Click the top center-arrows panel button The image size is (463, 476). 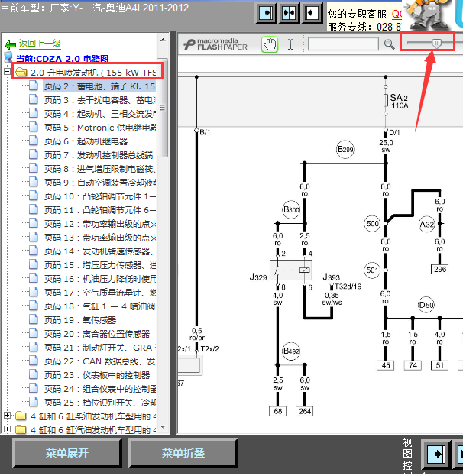pyautogui.click(x=289, y=13)
